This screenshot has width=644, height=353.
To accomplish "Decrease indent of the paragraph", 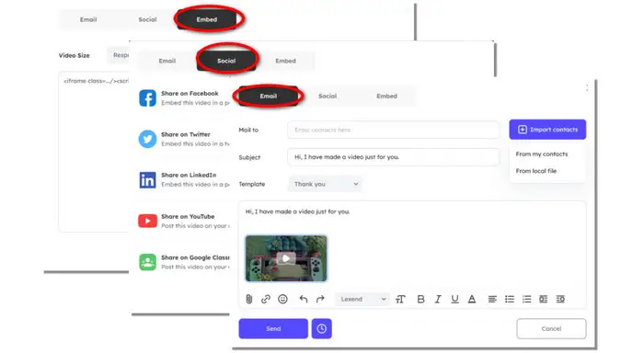I will coord(544,300).
